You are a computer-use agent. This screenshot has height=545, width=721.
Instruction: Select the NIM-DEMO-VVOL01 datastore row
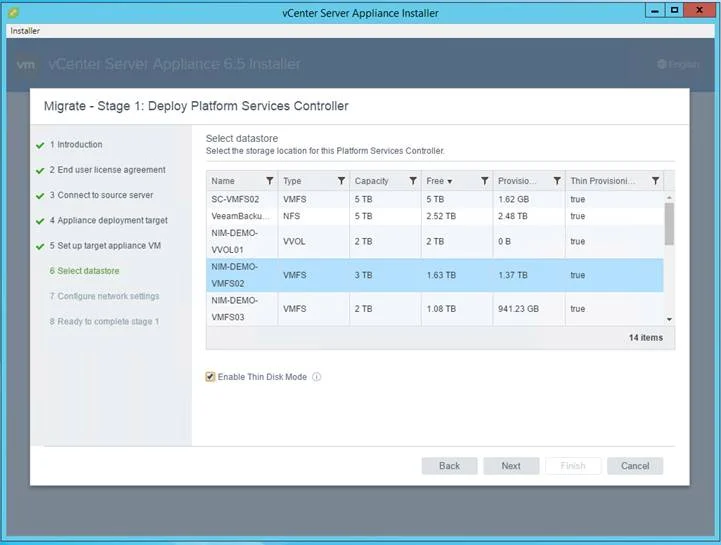(435, 241)
